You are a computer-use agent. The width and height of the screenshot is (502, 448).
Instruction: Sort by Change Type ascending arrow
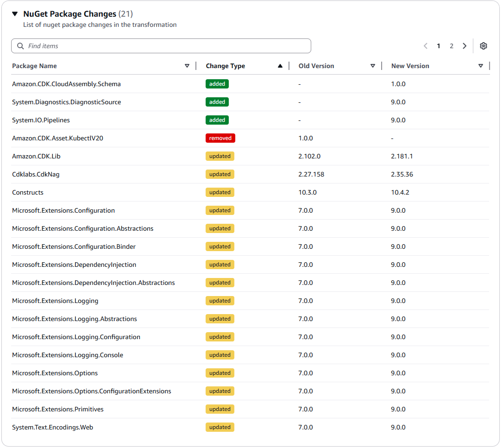280,66
